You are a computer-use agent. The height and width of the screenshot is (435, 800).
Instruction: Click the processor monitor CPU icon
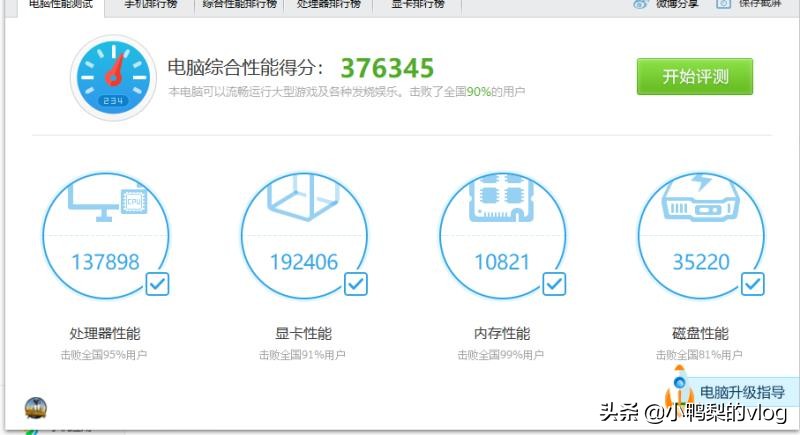pos(108,202)
